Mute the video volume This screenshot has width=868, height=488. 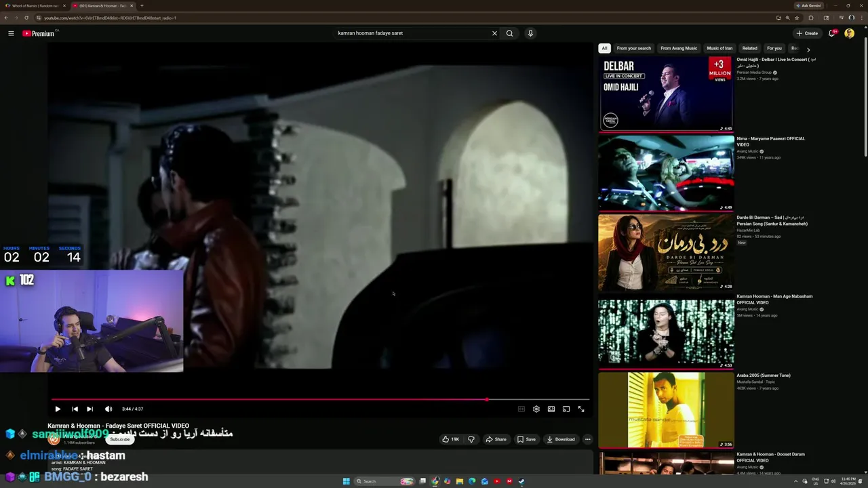(108, 409)
